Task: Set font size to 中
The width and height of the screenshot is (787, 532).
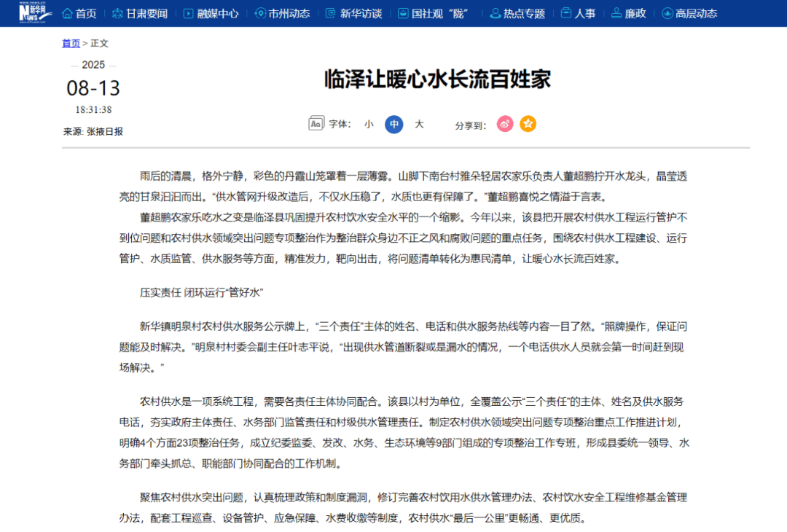Action: click(x=394, y=124)
